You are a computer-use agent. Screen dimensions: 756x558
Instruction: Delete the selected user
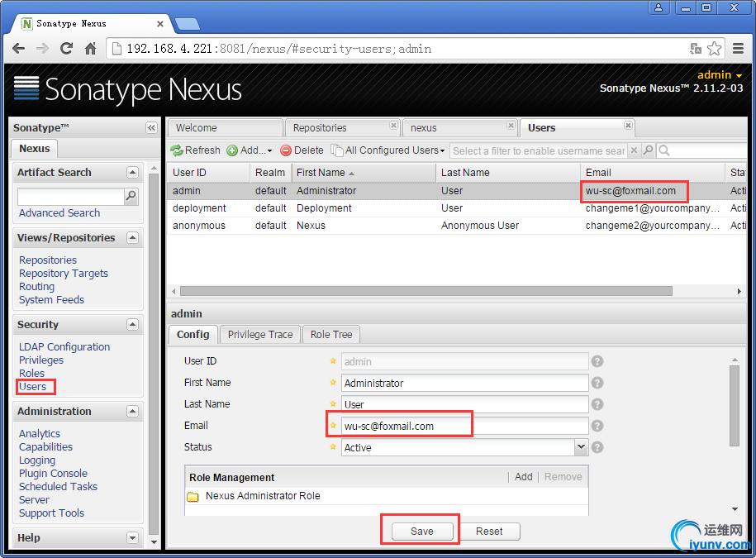pyautogui.click(x=302, y=150)
